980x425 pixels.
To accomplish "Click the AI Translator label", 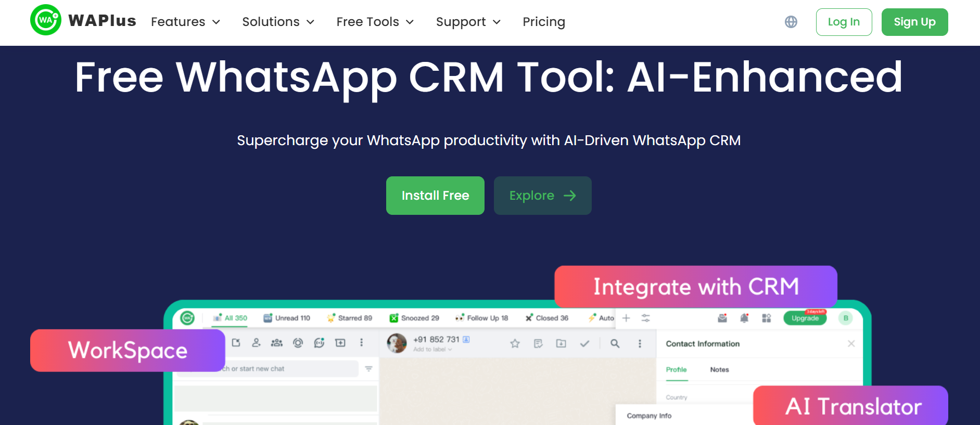I will (x=850, y=406).
